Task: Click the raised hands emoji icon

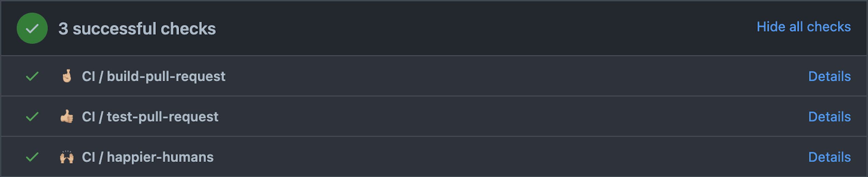Action: coord(67,157)
